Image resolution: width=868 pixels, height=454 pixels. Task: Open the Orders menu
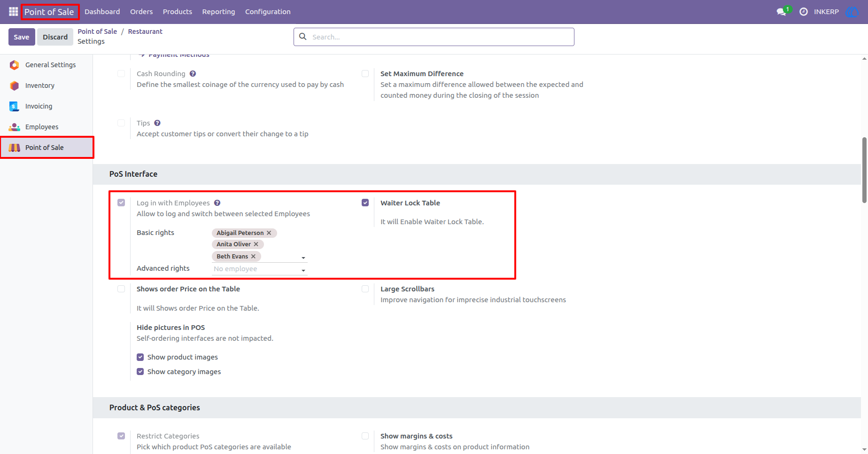[141, 12]
